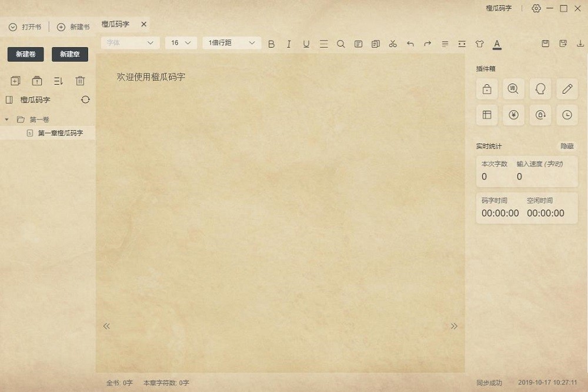This screenshot has width=588, height=392.
Task: Open the pencil writing plugin
Action: 566,89
